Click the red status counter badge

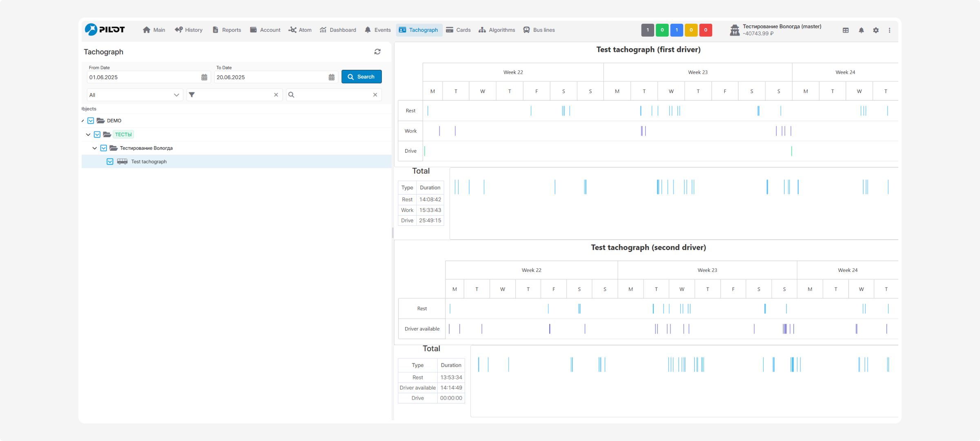(705, 30)
